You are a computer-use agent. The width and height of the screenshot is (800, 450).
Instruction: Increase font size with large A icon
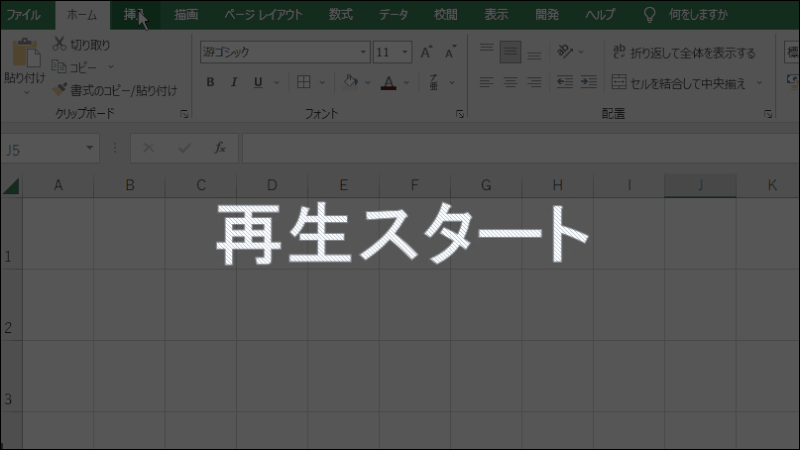(426, 52)
